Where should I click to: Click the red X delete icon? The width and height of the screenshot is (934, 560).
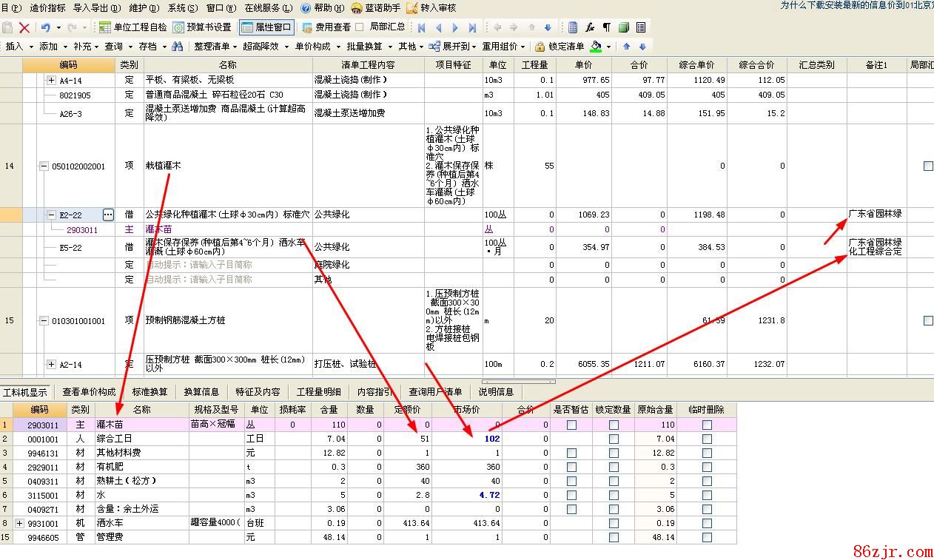pos(24,27)
